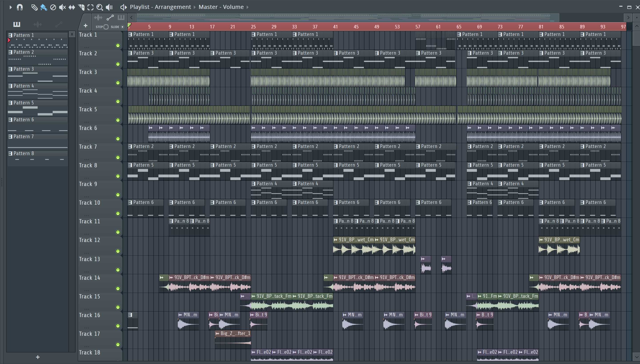Open first Pattern 4 clip menu, Track 9
The image size is (640, 364).
coord(254,184)
